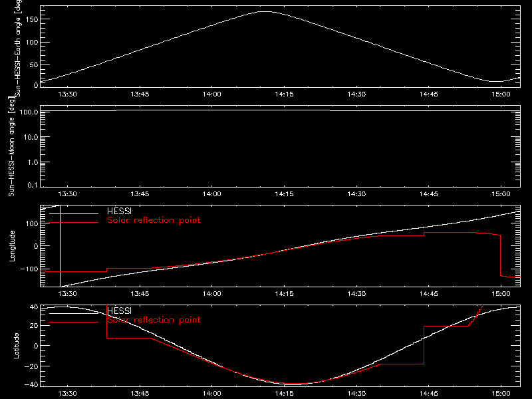This screenshot has height=399, width=532.
Task: Click '14:15' under the Earth angle plot
Action: pos(284,94)
